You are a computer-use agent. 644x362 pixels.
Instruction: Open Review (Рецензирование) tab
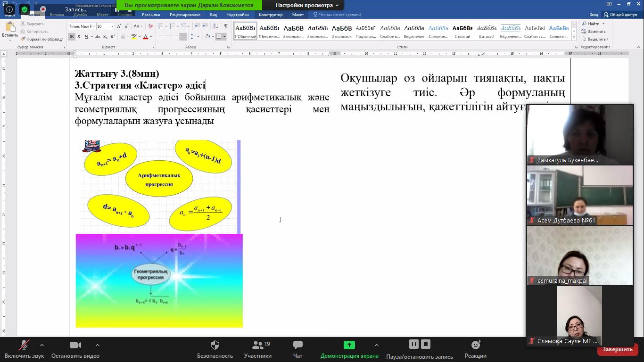pos(185,15)
